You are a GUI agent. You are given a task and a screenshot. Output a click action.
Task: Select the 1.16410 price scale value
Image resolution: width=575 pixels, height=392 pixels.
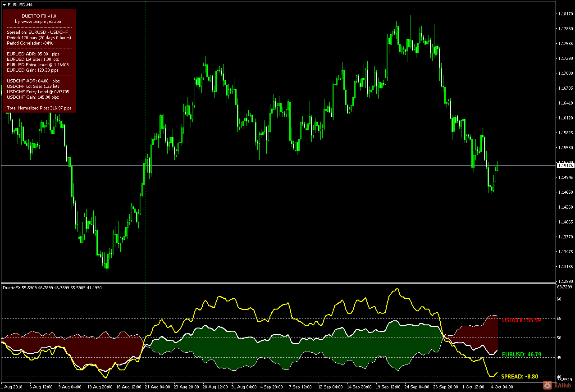coord(565,103)
